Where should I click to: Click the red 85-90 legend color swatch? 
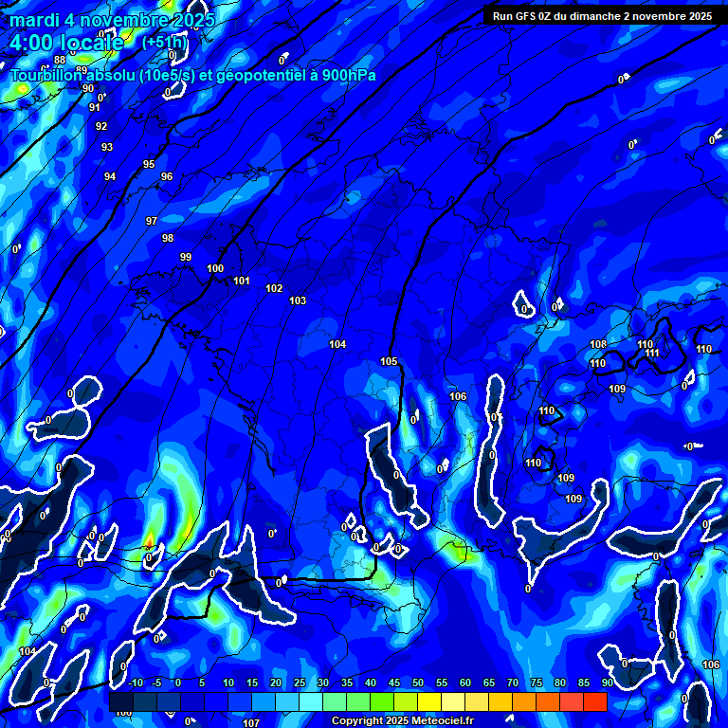594,701
